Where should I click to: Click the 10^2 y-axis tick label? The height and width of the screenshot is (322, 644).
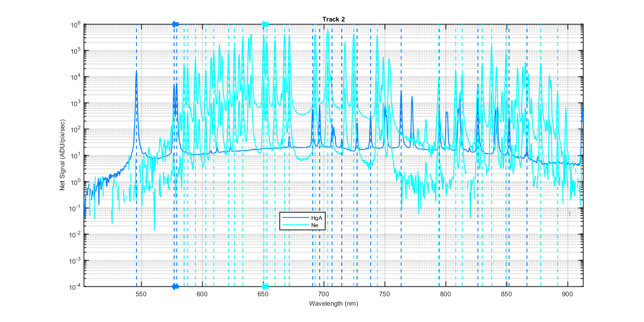point(76,129)
